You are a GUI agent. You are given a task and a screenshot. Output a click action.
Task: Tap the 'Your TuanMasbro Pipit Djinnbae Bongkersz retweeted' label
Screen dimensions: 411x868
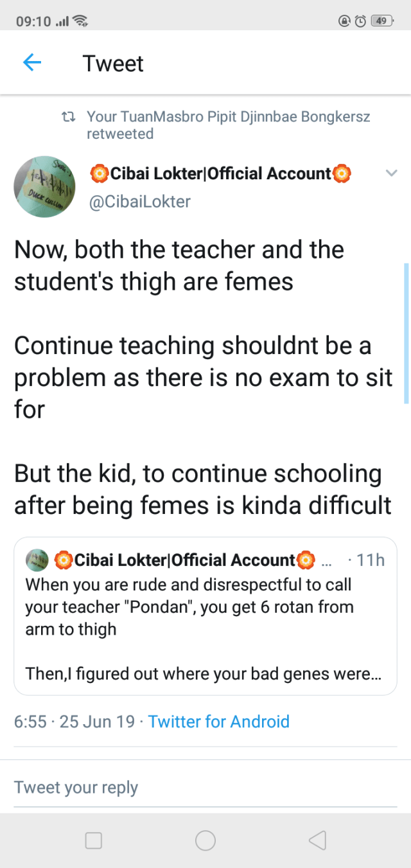coord(228,125)
